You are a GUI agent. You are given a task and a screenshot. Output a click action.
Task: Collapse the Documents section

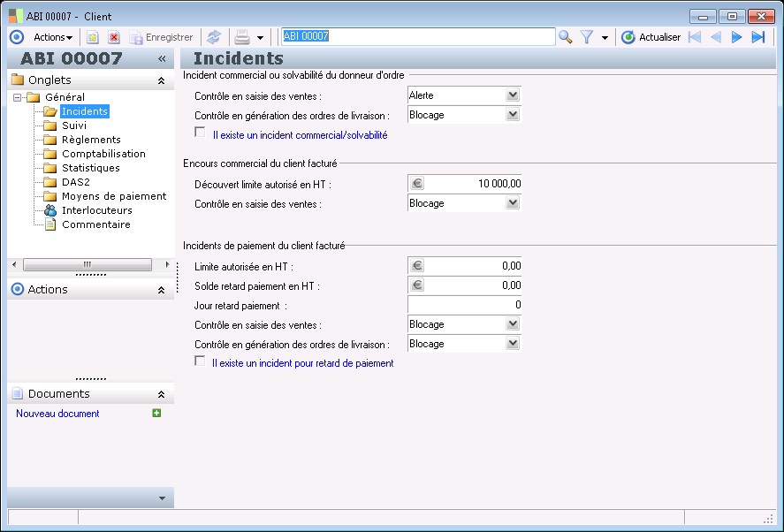tap(161, 394)
